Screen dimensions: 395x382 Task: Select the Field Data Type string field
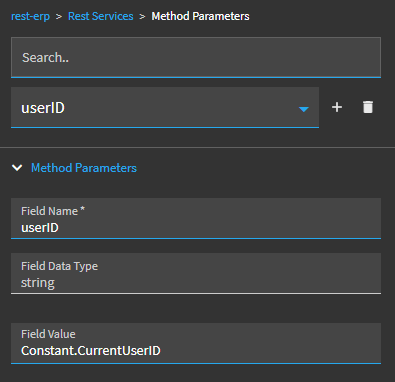[x=196, y=273]
